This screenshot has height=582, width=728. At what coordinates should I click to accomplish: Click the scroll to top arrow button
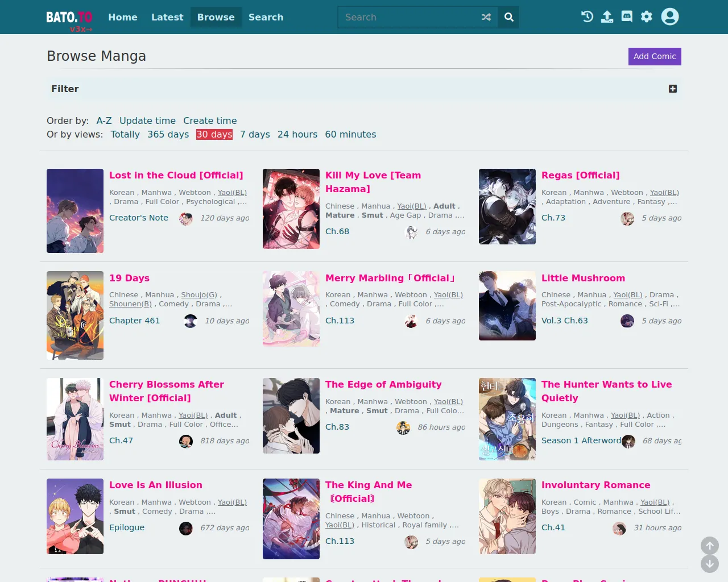(709, 546)
